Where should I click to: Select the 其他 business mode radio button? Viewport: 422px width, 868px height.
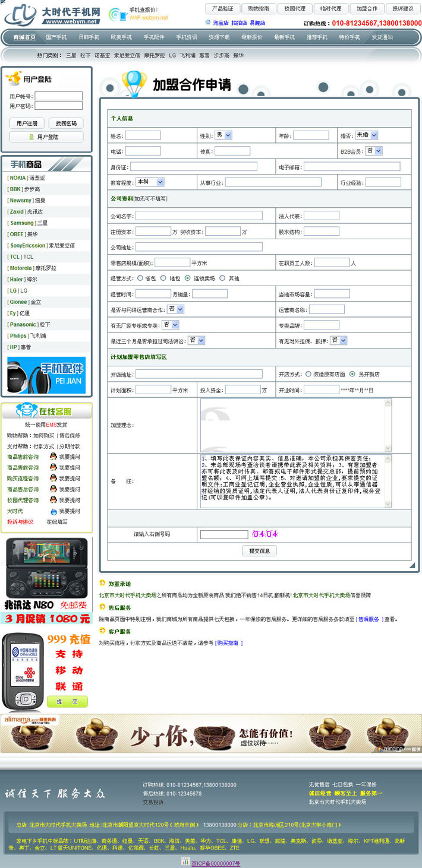click(x=223, y=278)
